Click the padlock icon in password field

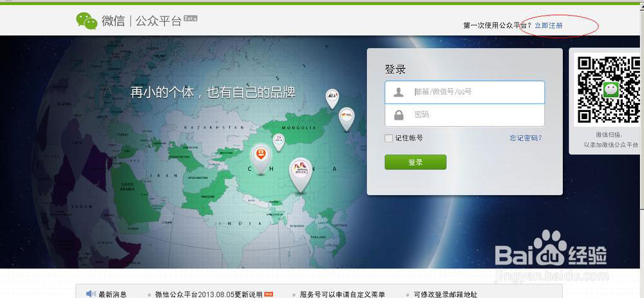(x=399, y=115)
